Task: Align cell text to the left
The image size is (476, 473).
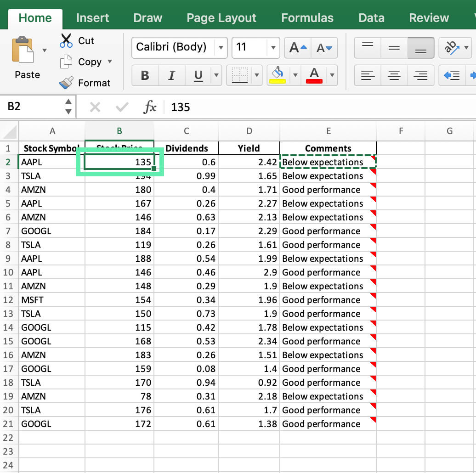Action: point(368,75)
